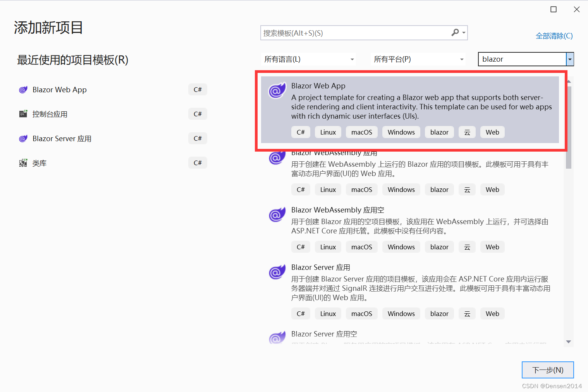The image size is (588, 392).
Task: Click the scroll down arrow of template list
Action: pos(569,342)
